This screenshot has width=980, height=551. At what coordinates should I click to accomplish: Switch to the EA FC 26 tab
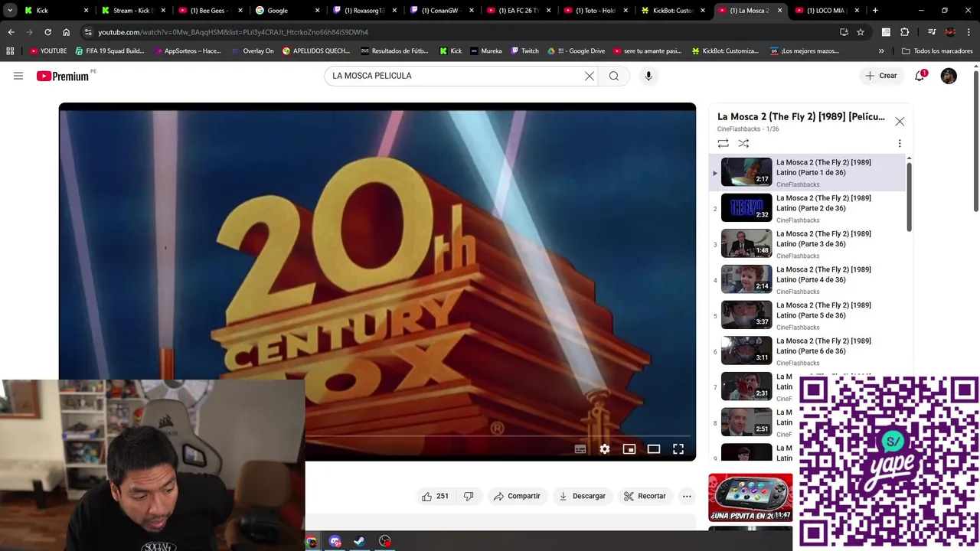[517, 11]
